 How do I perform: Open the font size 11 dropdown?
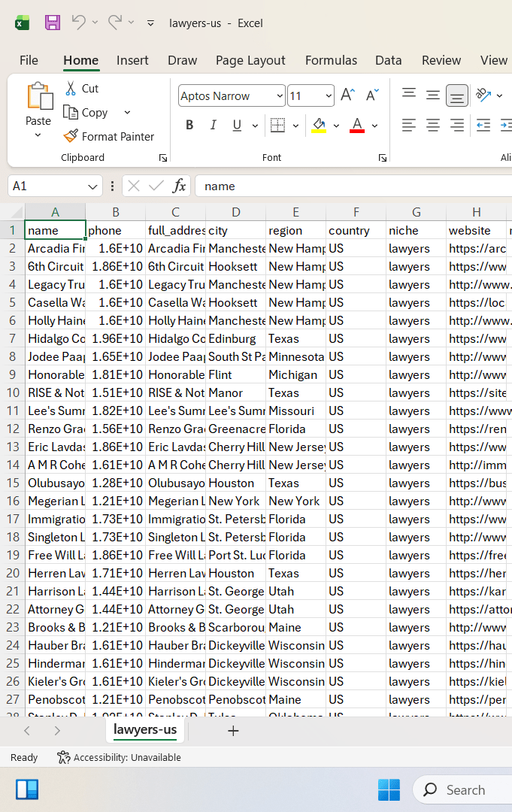click(x=329, y=95)
